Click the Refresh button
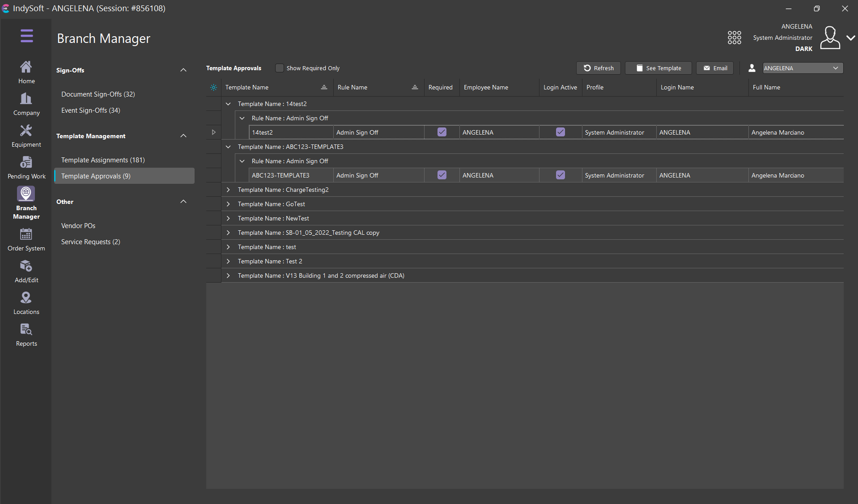 pyautogui.click(x=598, y=68)
